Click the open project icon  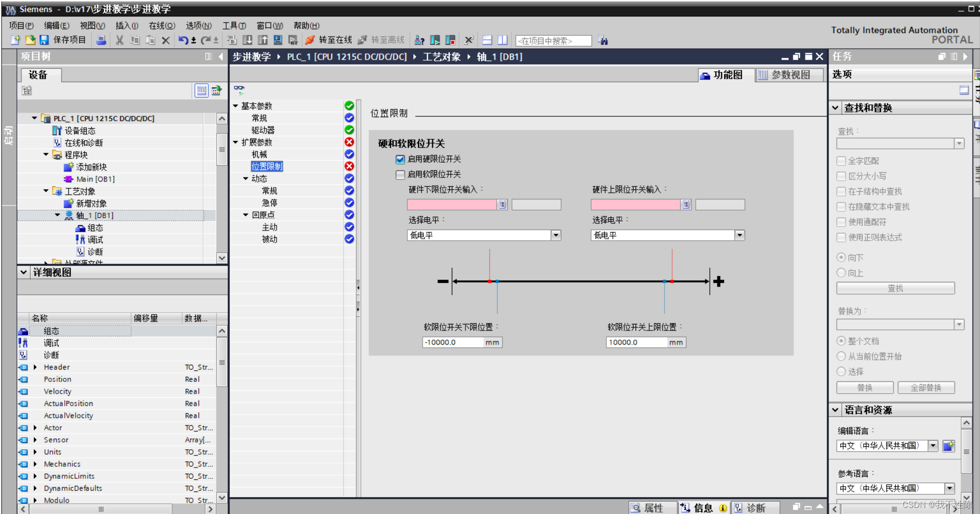(30, 40)
